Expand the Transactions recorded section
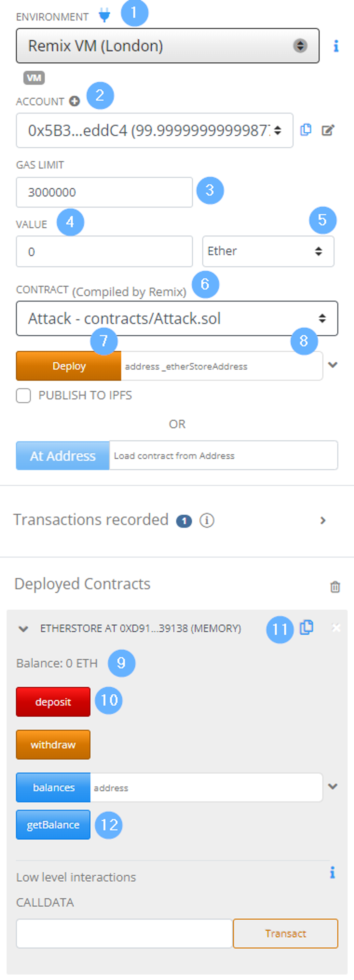354x980 pixels. pyautogui.click(x=323, y=520)
